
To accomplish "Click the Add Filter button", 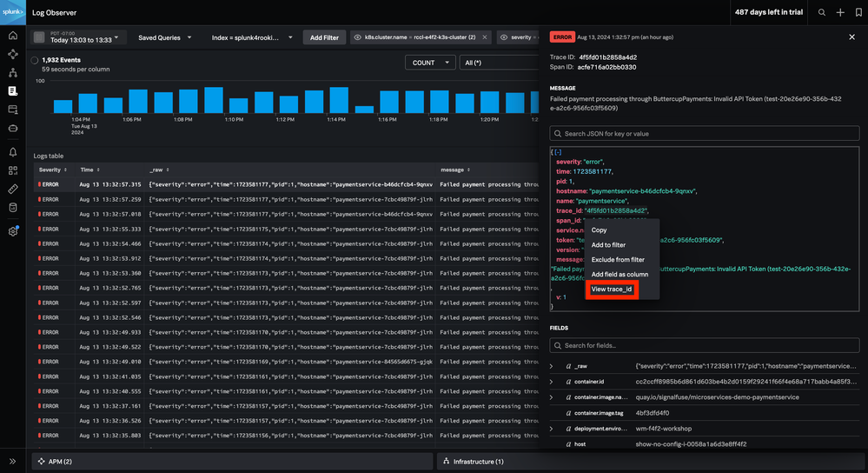I will tap(324, 37).
